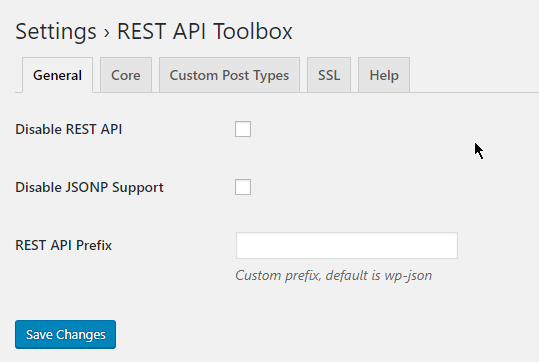Select the Custom Post Types tab

click(x=229, y=75)
